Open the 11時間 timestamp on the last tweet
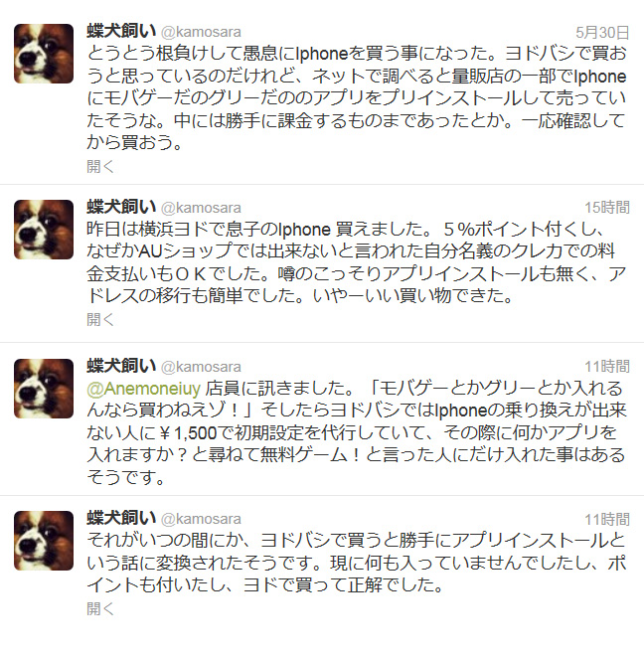This screenshot has width=644, height=659. click(x=607, y=519)
